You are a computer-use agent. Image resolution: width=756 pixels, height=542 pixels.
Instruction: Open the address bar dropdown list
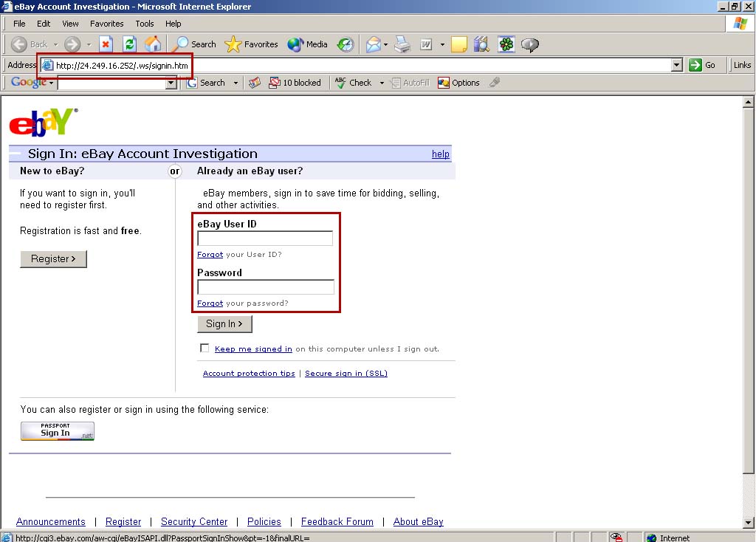pos(677,65)
